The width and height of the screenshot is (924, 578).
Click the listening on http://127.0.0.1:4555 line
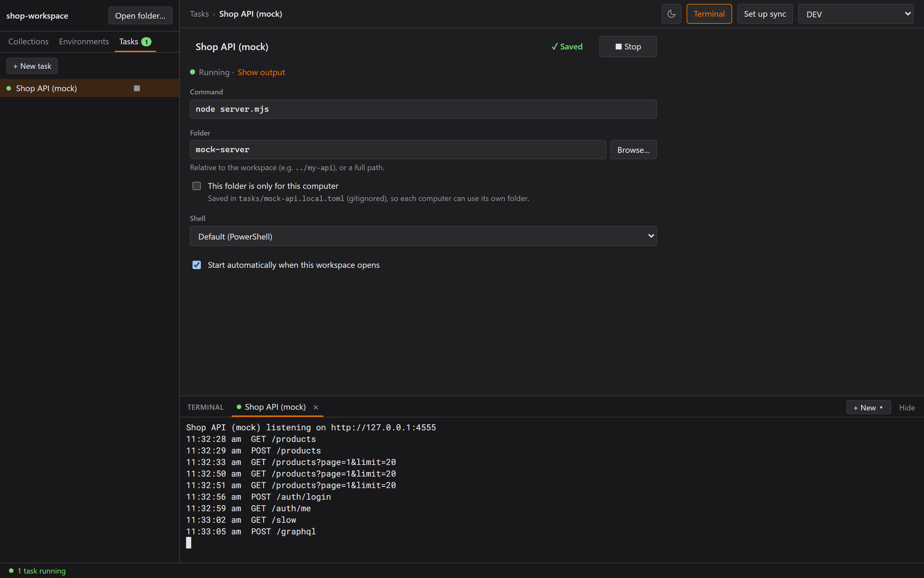[311, 427]
